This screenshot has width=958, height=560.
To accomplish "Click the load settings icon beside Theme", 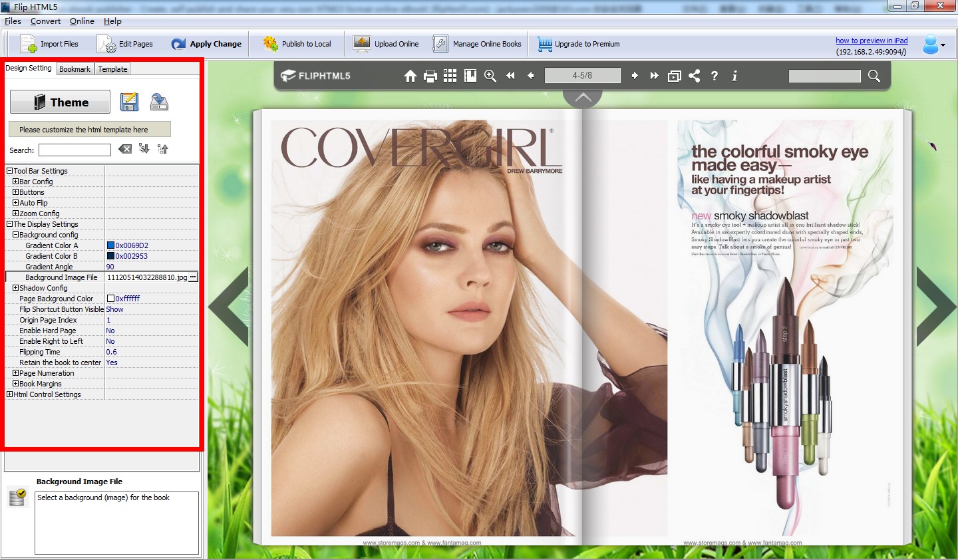I will point(159,102).
